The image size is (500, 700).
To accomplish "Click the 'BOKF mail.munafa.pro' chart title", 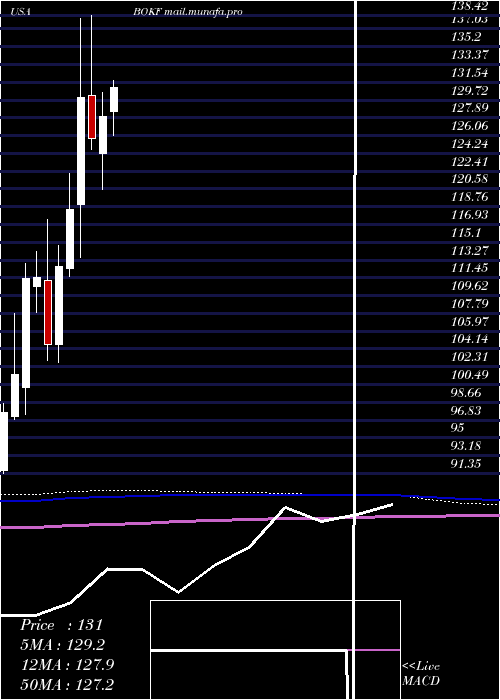I will pos(188,12).
